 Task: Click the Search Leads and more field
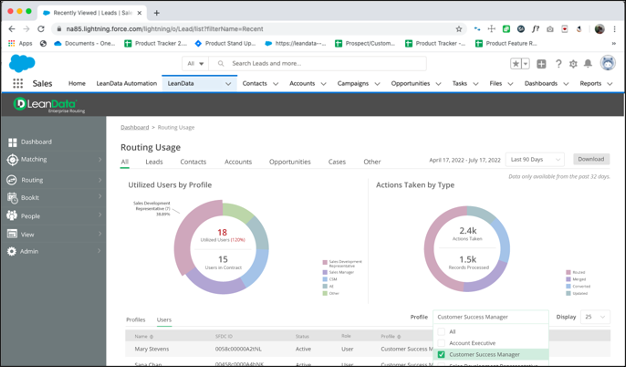tap(317, 63)
